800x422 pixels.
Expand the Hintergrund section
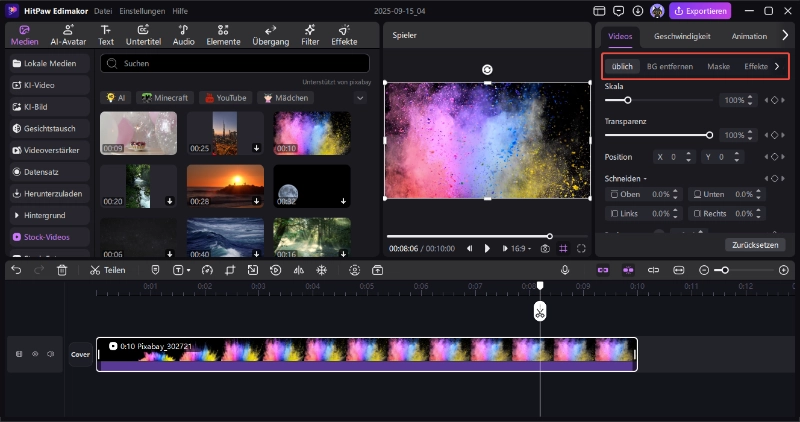(49, 215)
